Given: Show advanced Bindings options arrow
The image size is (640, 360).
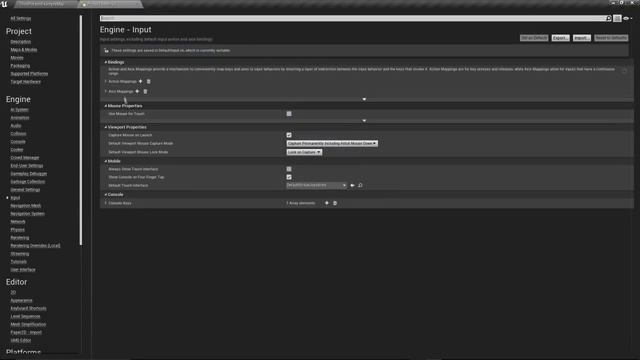Looking at the screenshot, I should point(364,99).
